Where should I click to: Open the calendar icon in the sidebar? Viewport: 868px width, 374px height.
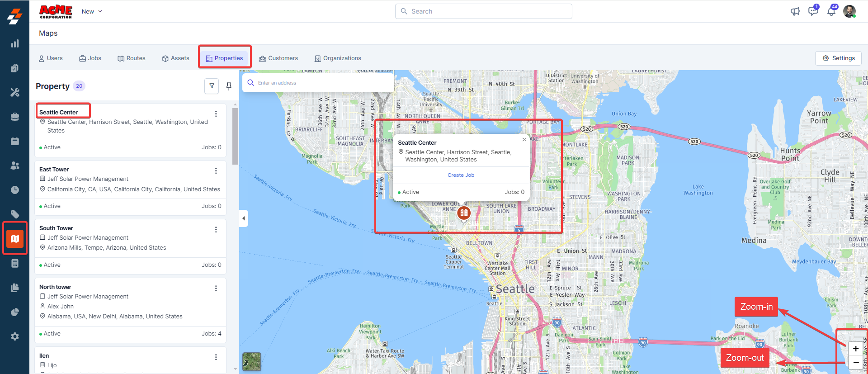[x=15, y=141]
